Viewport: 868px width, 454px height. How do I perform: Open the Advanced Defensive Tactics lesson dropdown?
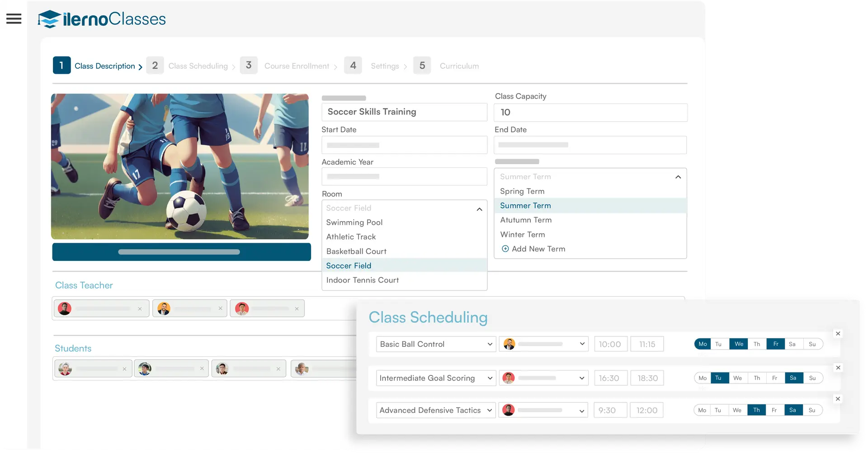436,410
